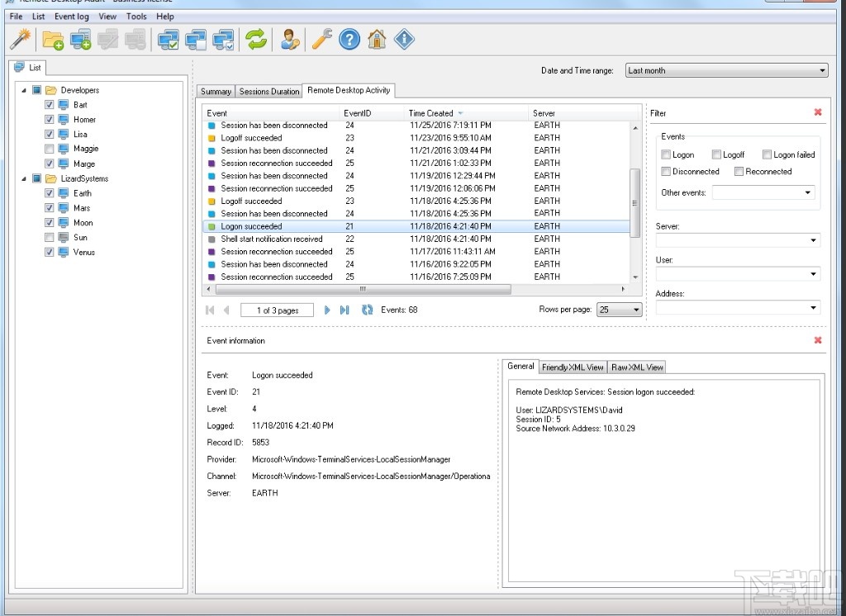Close the Filter panel with its red X
Viewport: 846px width, 616px height.
pos(818,112)
